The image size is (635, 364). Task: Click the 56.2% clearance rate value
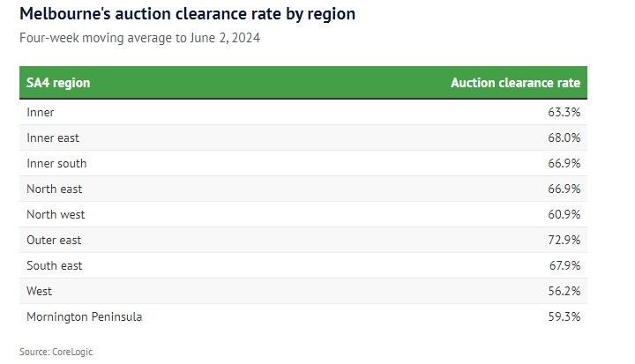(564, 291)
